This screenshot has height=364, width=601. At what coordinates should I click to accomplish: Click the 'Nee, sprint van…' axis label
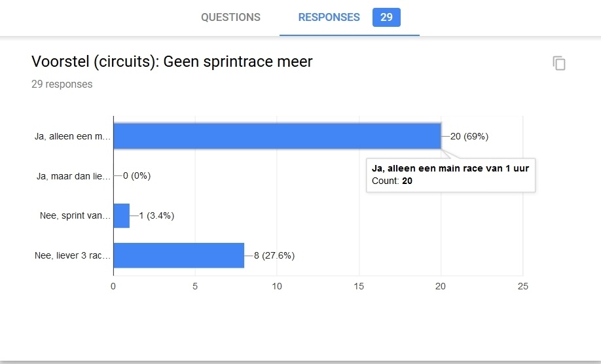pos(75,216)
